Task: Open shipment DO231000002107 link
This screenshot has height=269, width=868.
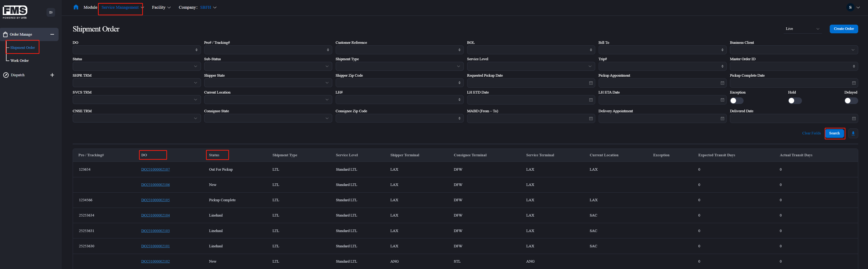Action: coord(155,169)
